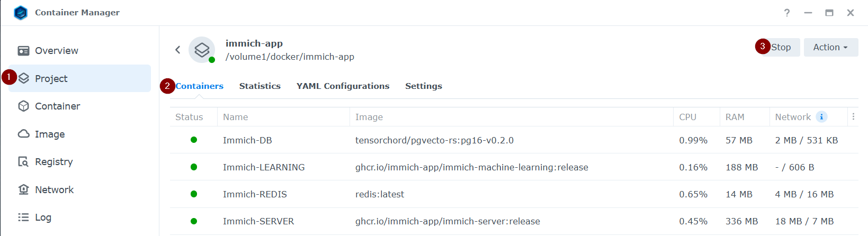Click the immich-machine-learning:release image cell
Image resolution: width=868 pixels, height=236 pixels.
[472, 167]
